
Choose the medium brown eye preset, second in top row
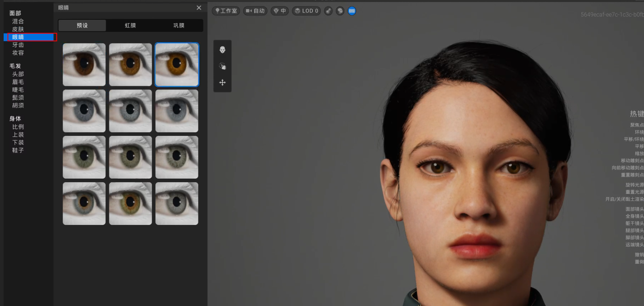[x=130, y=65]
